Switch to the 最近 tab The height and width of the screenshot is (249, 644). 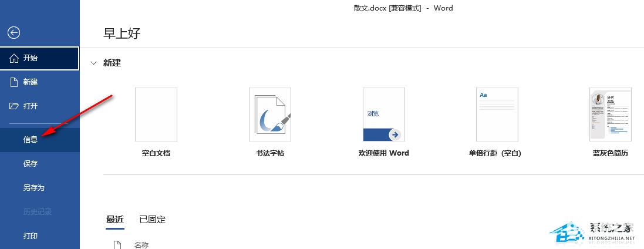coord(115,220)
